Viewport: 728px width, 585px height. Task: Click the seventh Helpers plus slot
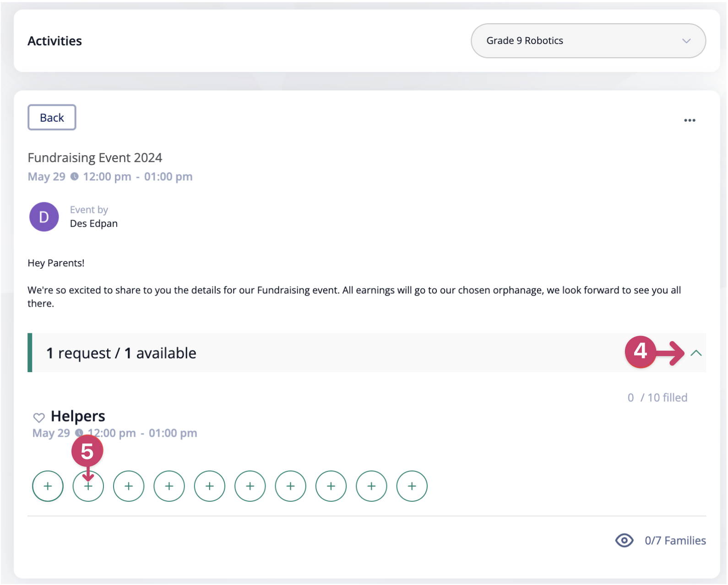point(290,486)
